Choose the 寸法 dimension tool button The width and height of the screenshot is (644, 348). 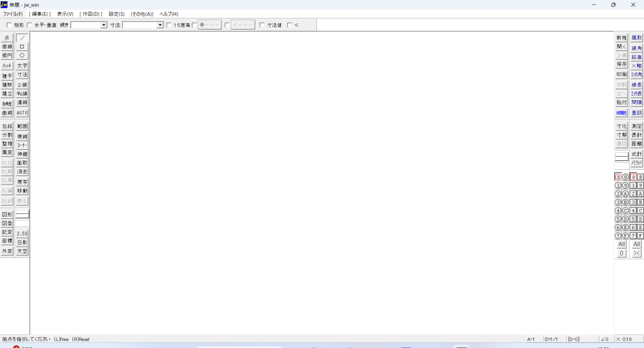click(x=22, y=75)
